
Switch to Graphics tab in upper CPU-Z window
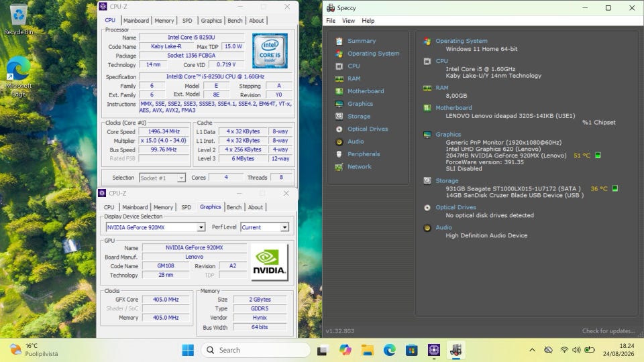211,21
